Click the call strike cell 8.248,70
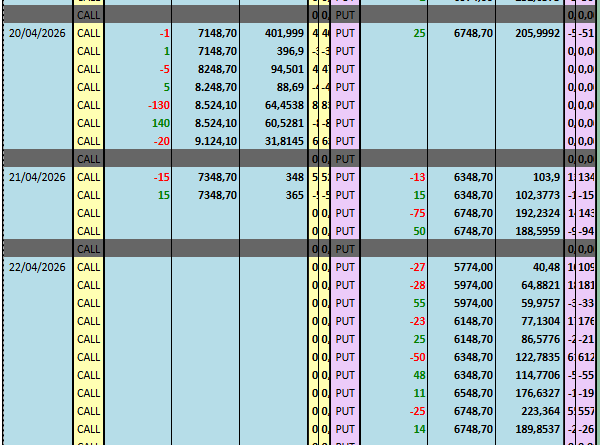Screen dimensions: 600x445 tap(205, 87)
